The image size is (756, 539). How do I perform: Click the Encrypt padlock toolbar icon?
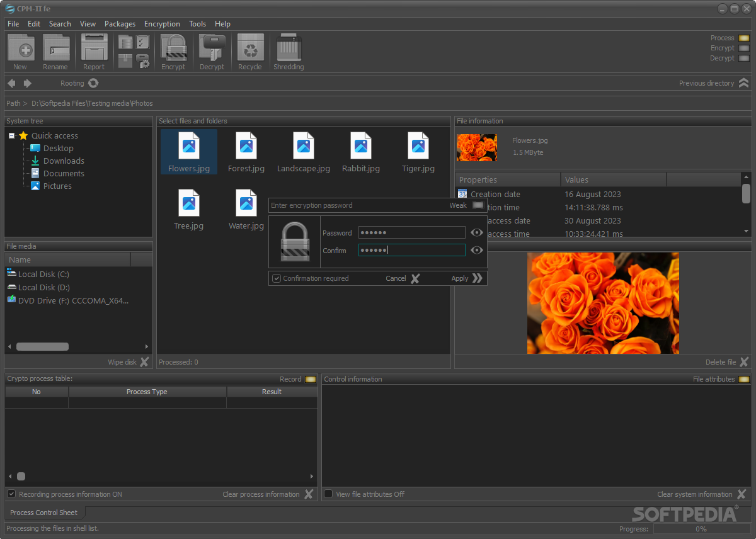173,48
